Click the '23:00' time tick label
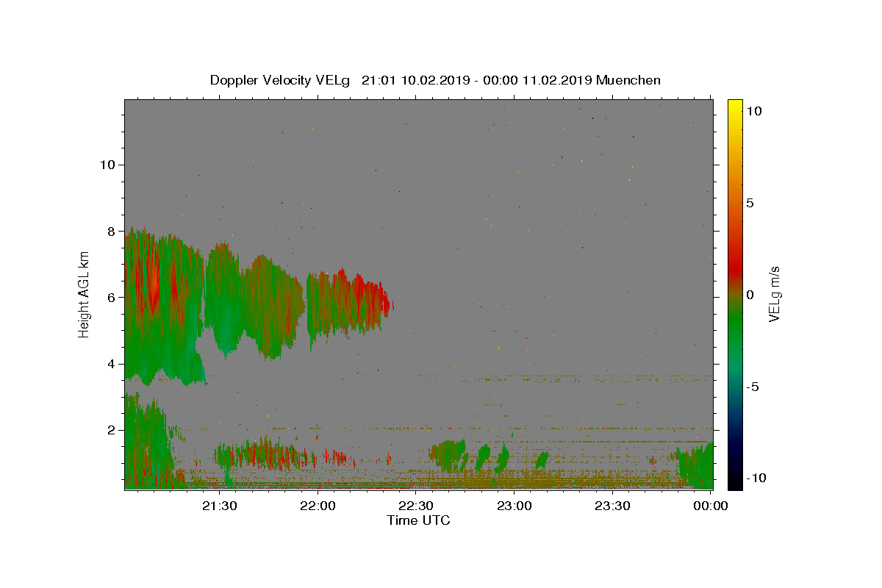Viewport: 882px width, 588px height. (x=514, y=506)
